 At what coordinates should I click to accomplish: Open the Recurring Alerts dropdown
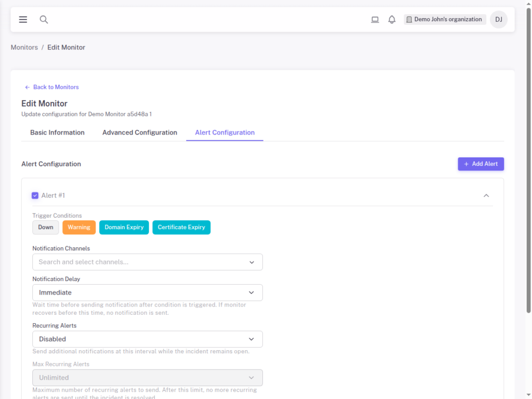tap(147, 339)
